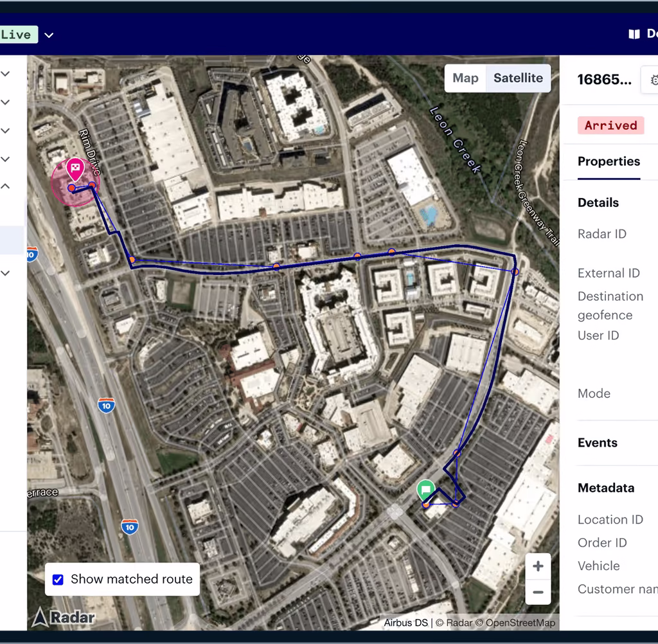The height and width of the screenshot is (644, 658).
Task: Click the Vehicle metadata label
Action: (x=598, y=566)
